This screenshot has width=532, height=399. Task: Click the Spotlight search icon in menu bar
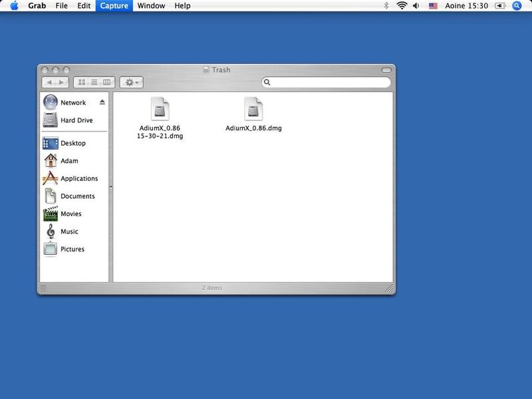point(517,6)
